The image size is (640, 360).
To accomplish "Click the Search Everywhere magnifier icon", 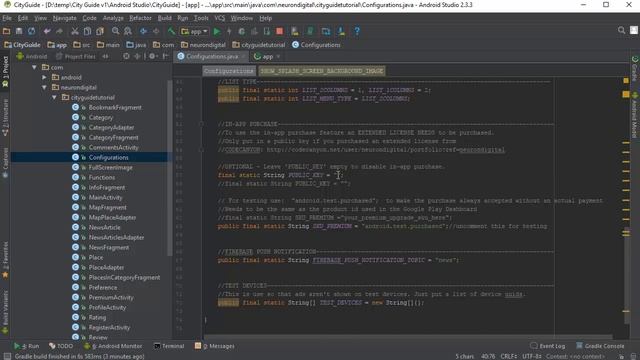I will [621, 30].
